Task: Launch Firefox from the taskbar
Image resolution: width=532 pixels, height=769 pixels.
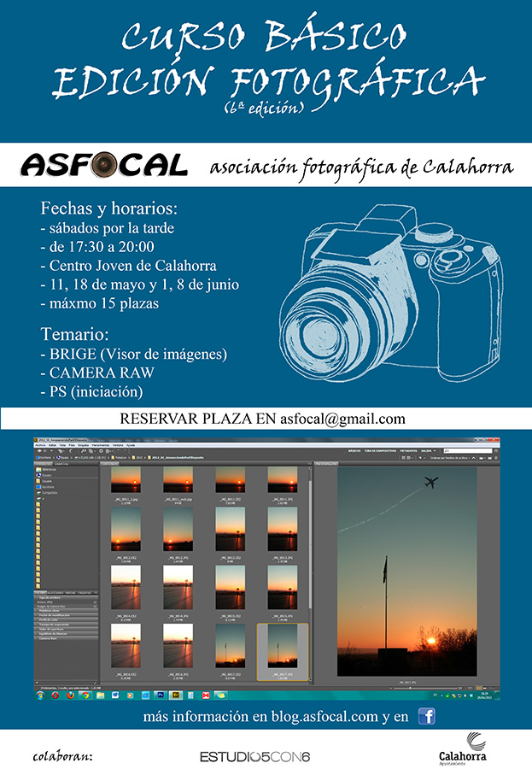Action: click(70, 695)
